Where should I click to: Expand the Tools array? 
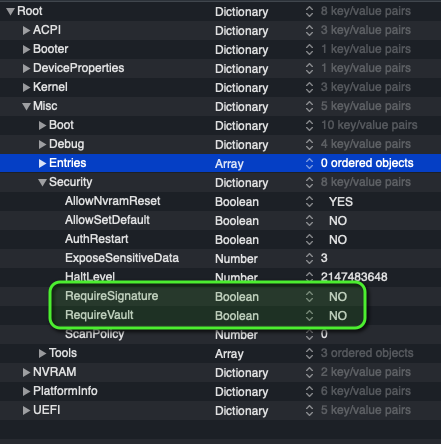click(42, 353)
